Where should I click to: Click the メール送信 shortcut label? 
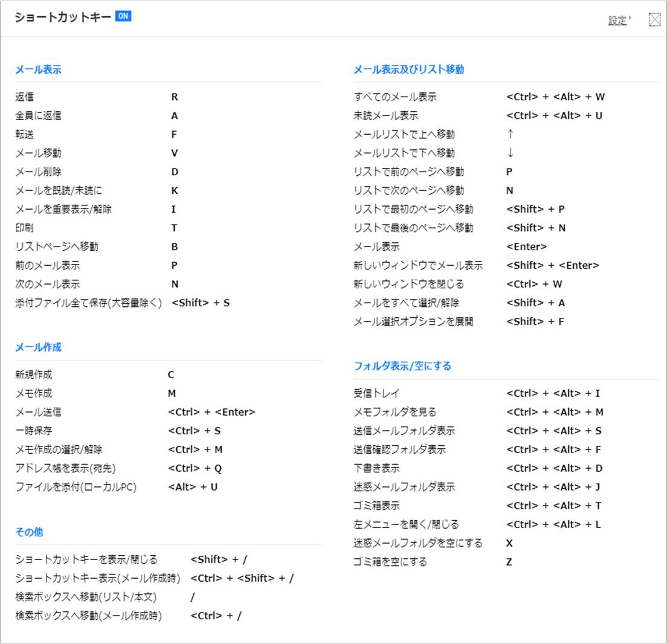38,412
